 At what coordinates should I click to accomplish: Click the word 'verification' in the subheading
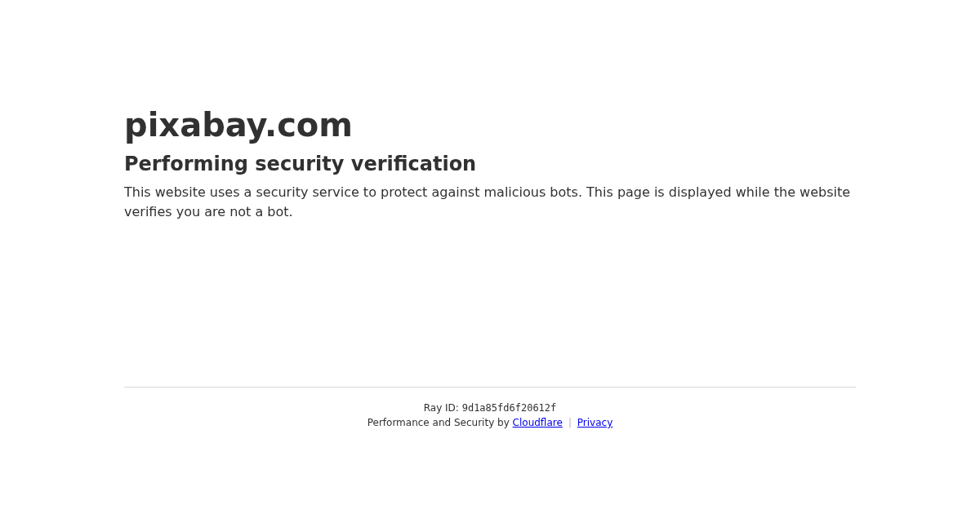pos(413,164)
